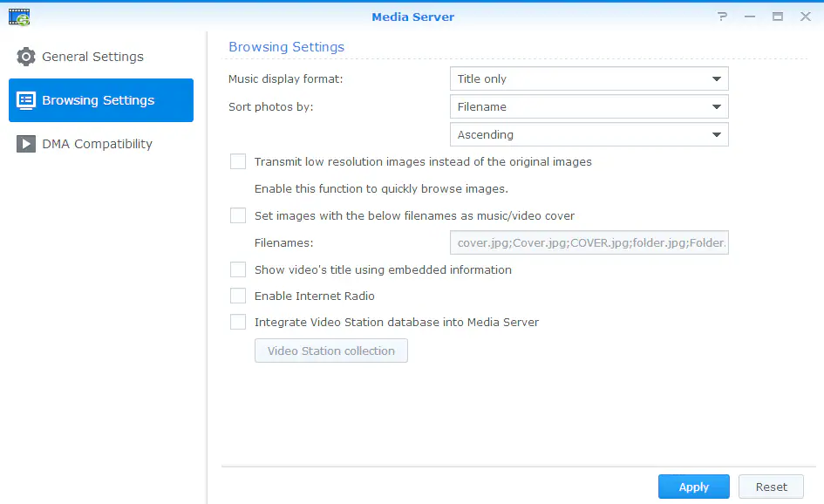The height and width of the screenshot is (504, 824).
Task: Open help with the question mark icon
Action: point(723,17)
